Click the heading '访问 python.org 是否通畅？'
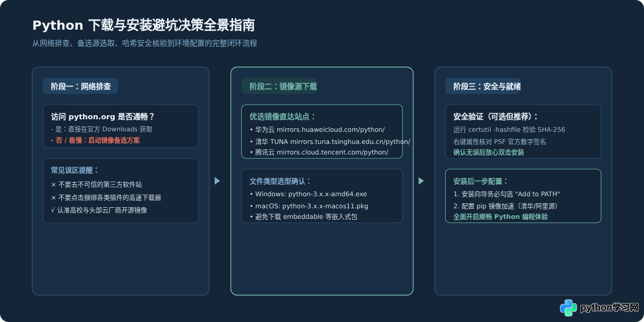644x322 pixels. click(x=103, y=117)
